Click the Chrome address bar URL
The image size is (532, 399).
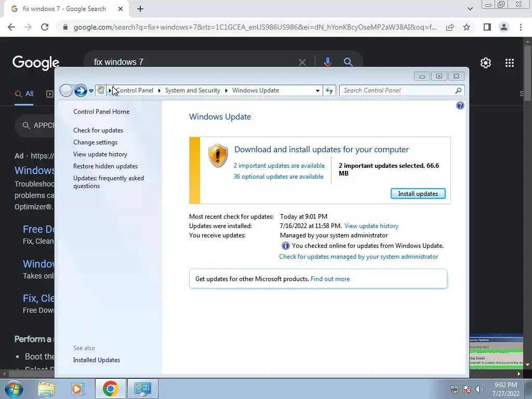click(x=255, y=27)
